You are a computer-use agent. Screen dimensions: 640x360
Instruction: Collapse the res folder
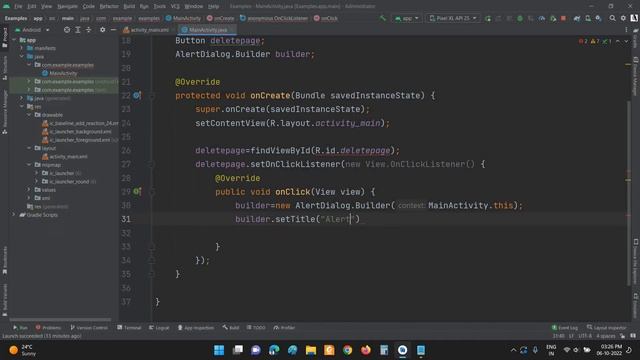[x=22, y=107]
